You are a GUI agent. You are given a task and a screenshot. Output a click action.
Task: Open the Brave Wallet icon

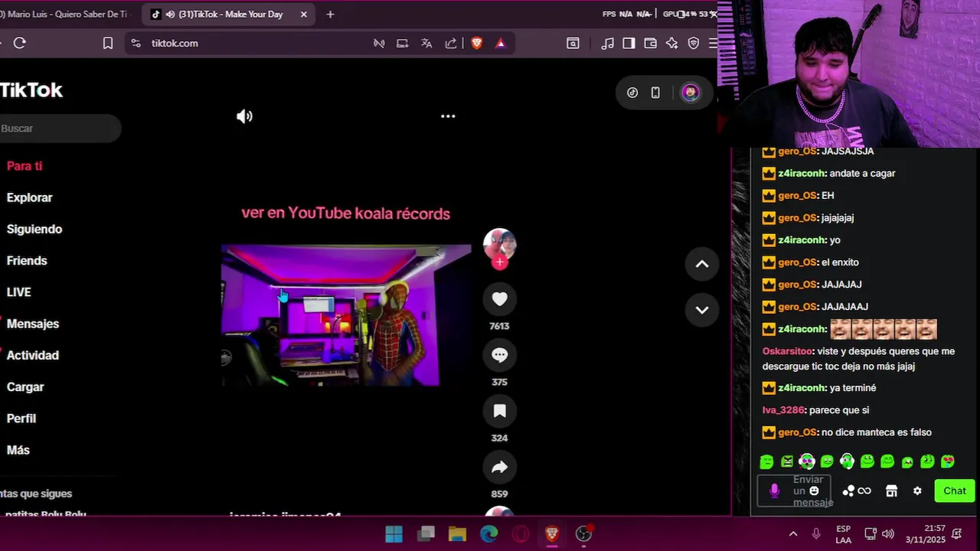pos(650,44)
